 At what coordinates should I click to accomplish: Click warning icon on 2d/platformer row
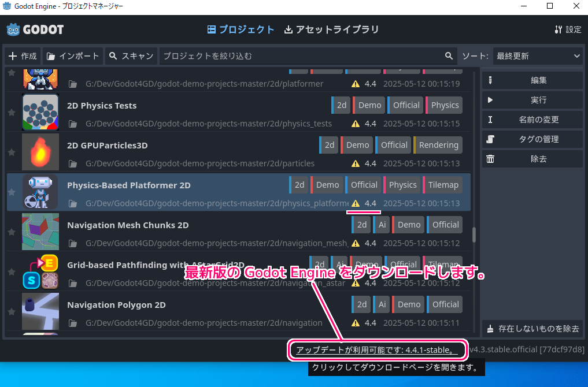click(x=356, y=84)
